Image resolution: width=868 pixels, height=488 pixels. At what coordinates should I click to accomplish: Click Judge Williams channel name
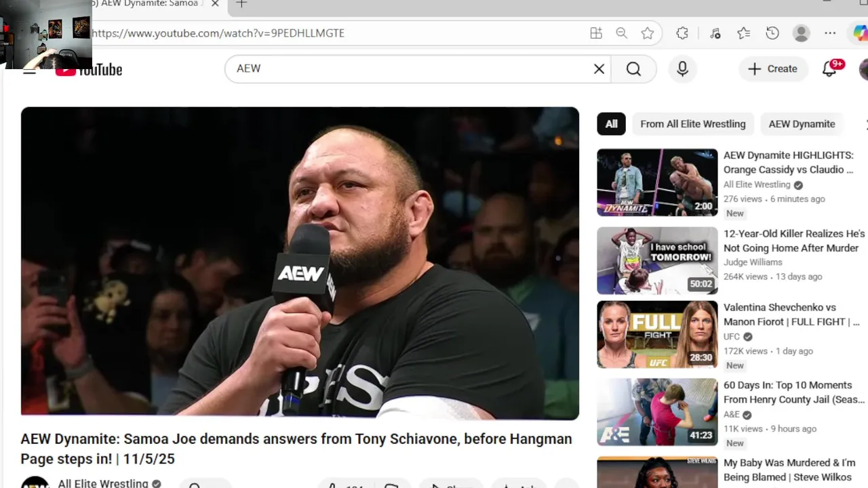coord(753,262)
